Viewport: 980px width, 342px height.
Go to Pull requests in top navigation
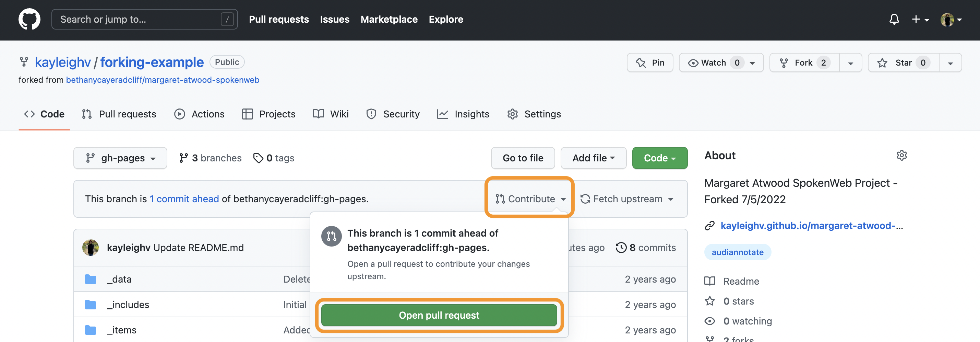(279, 19)
